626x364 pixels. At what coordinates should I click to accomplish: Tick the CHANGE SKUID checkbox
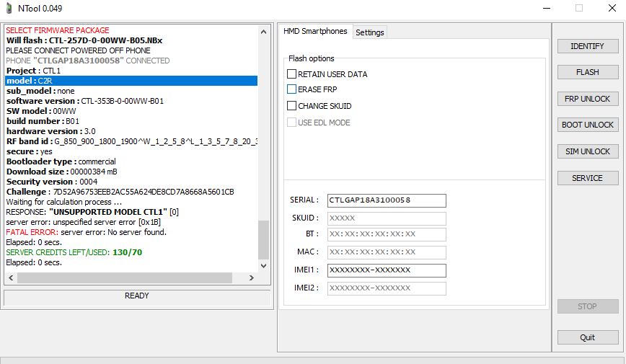[292, 106]
